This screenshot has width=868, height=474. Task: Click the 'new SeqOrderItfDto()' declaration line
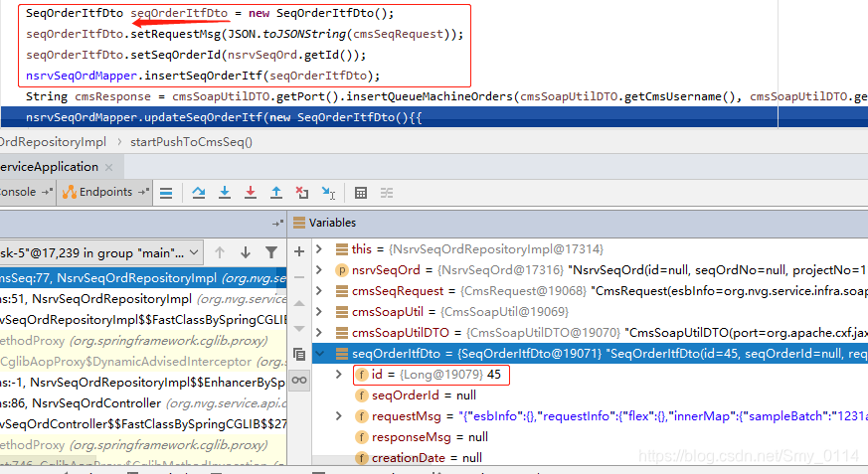coord(210,13)
